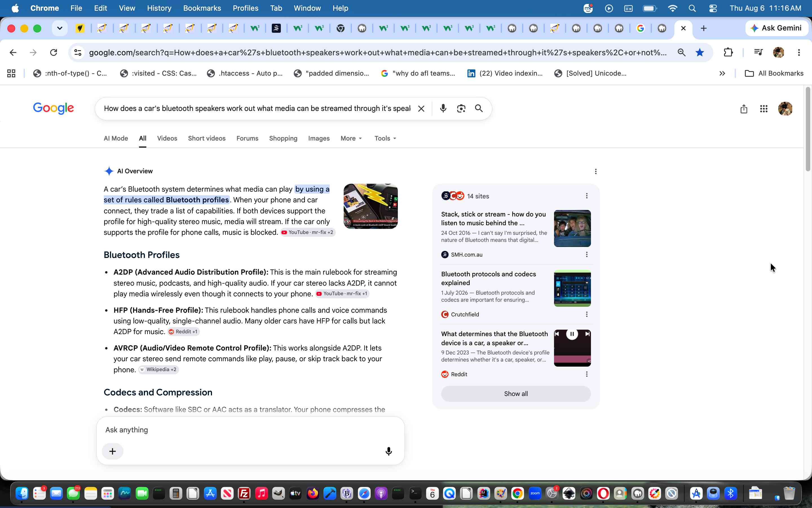Click the zoom magnifier icon in address bar
Screen dimensions: 812x508
pos(681,52)
